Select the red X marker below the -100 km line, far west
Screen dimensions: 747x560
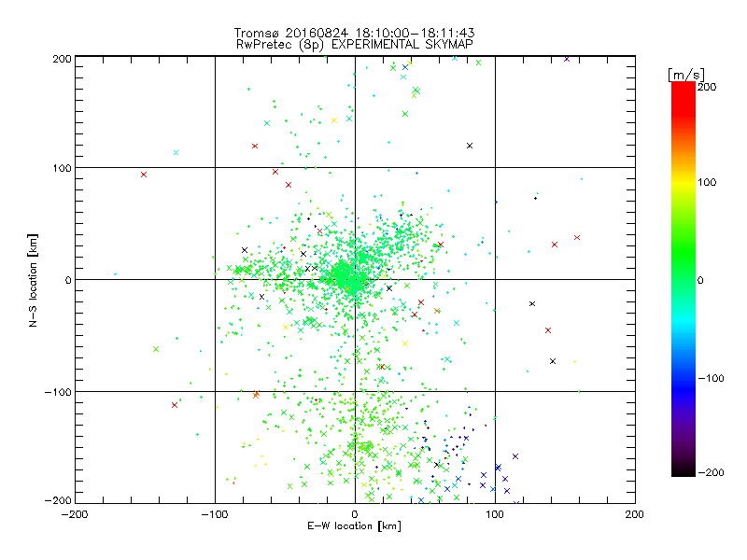(x=175, y=405)
